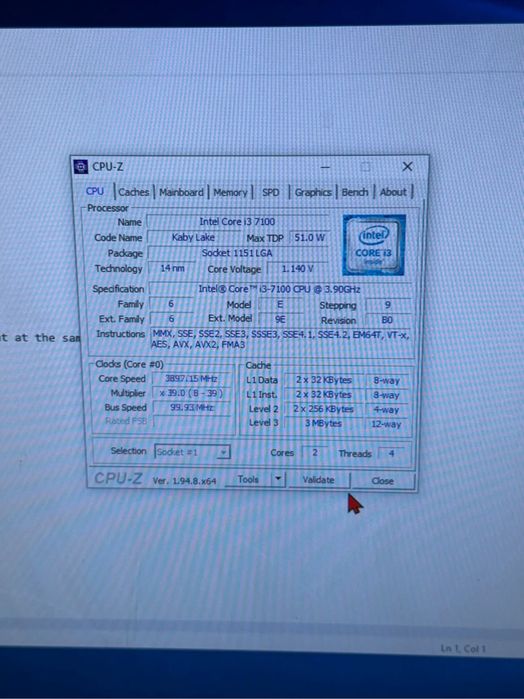Image resolution: width=524 pixels, height=699 pixels.
Task: Show the About tab
Action: coord(393,192)
